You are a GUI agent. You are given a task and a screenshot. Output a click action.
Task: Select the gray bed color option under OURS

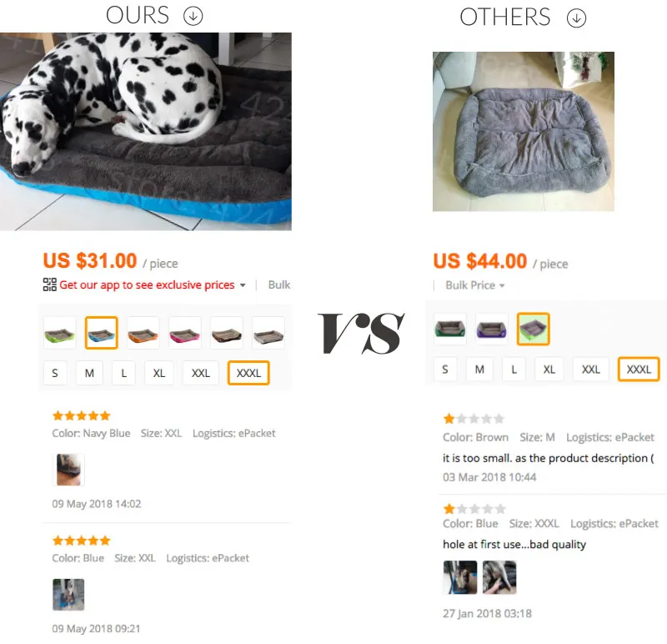268,333
